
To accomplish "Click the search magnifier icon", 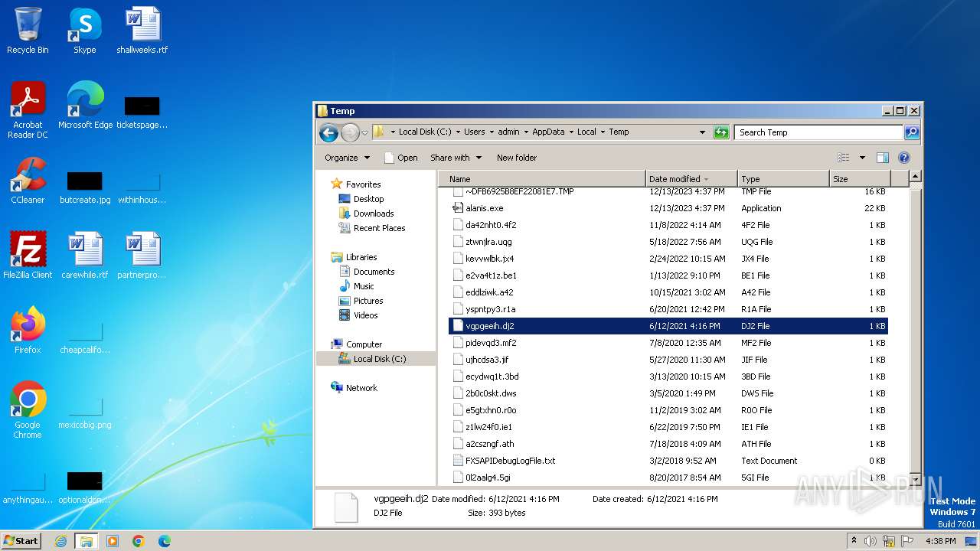I will 911,132.
